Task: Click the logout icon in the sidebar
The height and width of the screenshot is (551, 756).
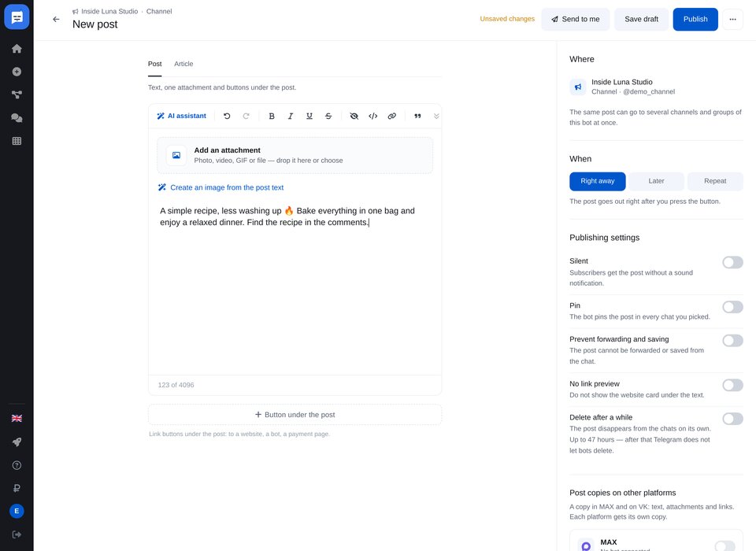Action: coord(17,534)
